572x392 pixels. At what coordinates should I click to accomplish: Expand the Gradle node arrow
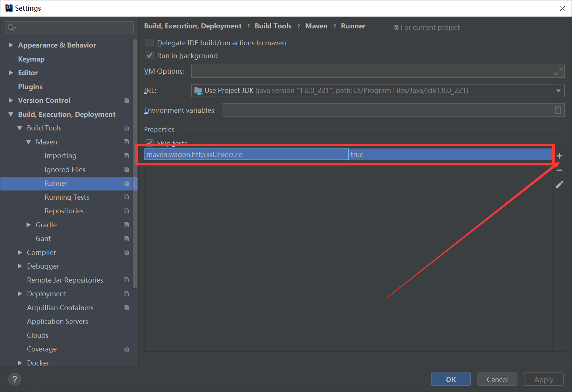click(x=29, y=225)
